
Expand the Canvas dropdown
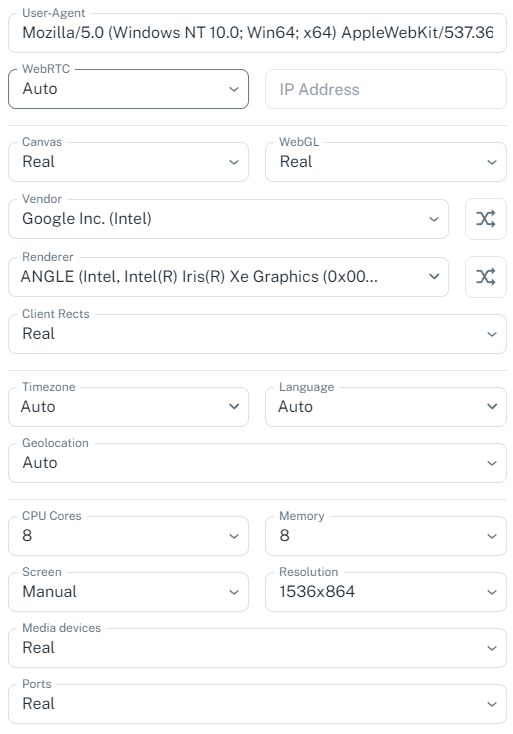tap(128, 162)
